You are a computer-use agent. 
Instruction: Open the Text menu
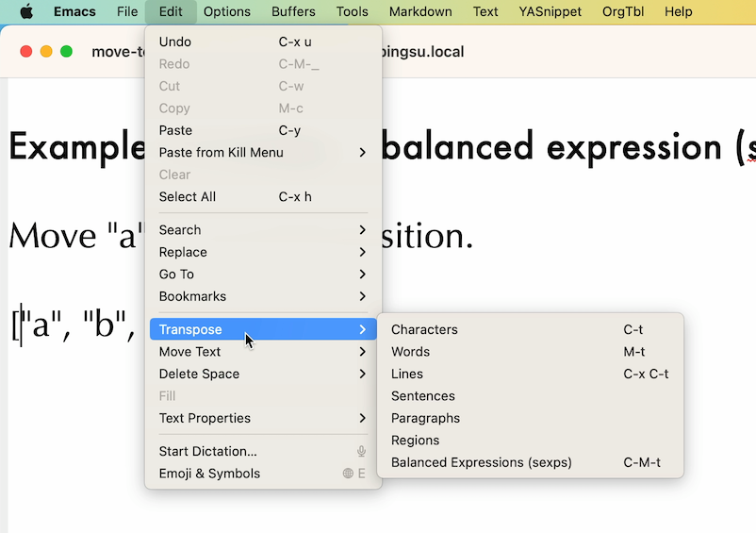[485, 11]
